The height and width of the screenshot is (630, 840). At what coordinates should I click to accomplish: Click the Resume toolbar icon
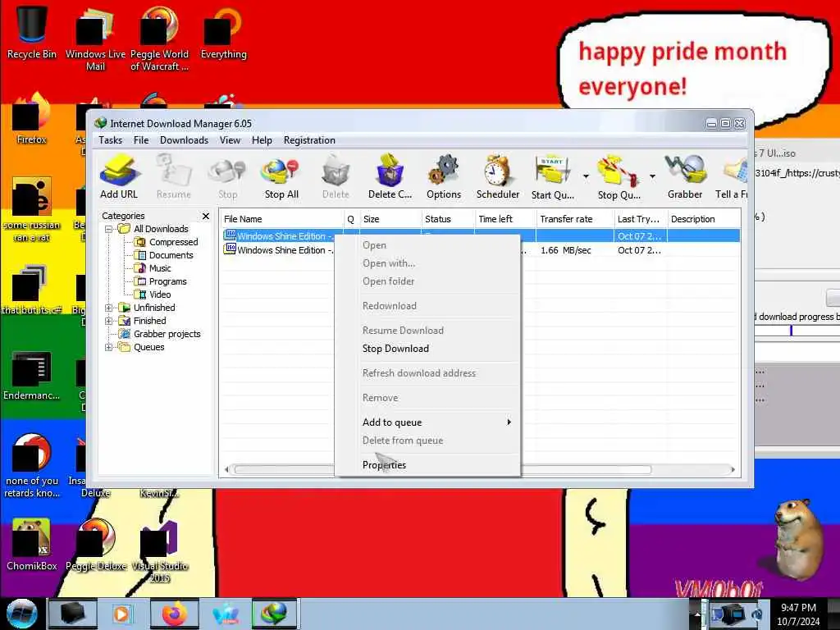click(174, 177)
